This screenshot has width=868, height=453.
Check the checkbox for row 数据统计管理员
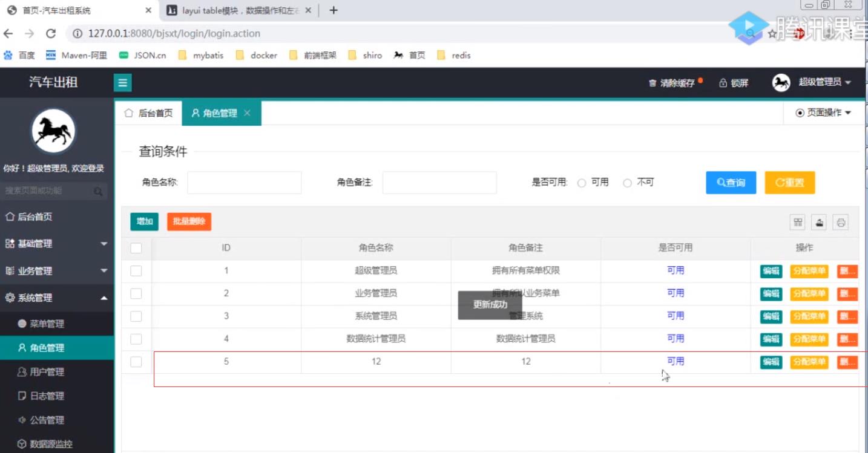tap(136, 339)
